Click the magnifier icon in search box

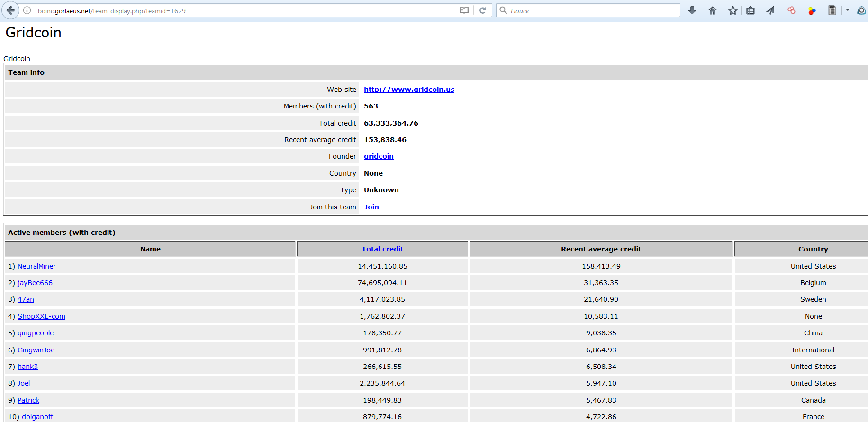click(503, 10)
